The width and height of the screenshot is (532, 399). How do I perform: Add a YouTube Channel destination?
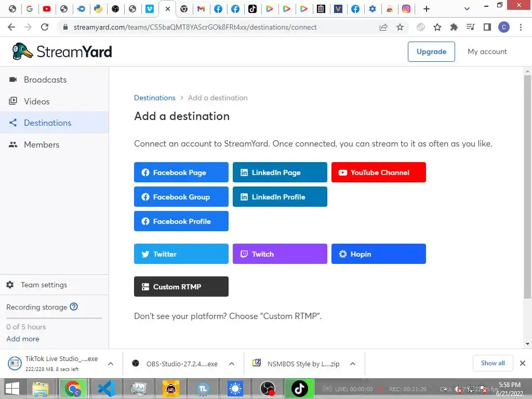tap(379, 172)
